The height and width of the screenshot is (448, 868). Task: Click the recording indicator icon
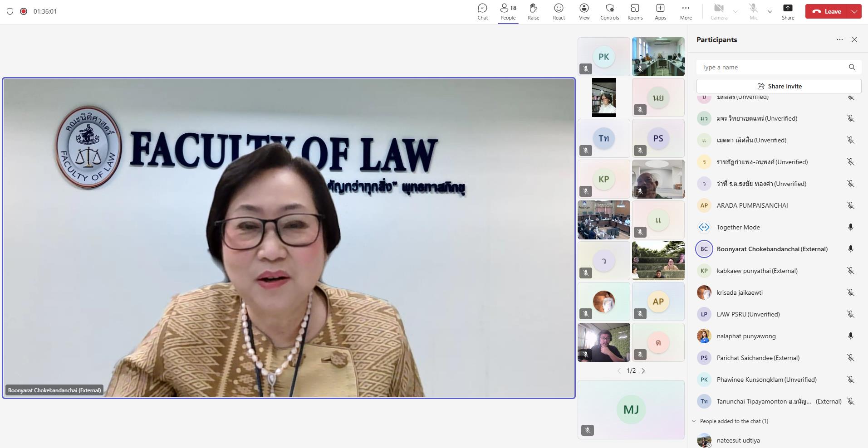point(24,11)
